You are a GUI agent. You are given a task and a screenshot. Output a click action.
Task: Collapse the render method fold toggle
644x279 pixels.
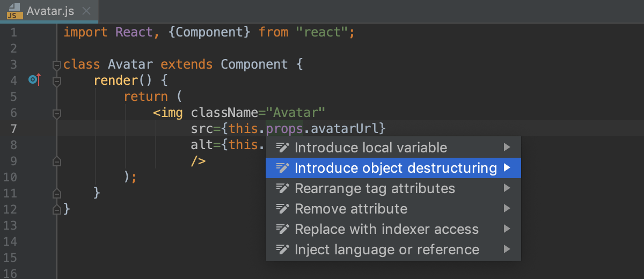56,81
